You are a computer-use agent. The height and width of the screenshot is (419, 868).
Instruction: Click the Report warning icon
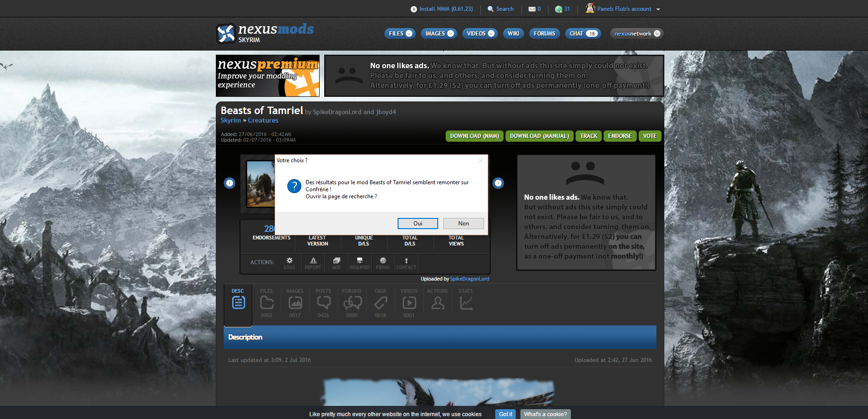[313, 260]
